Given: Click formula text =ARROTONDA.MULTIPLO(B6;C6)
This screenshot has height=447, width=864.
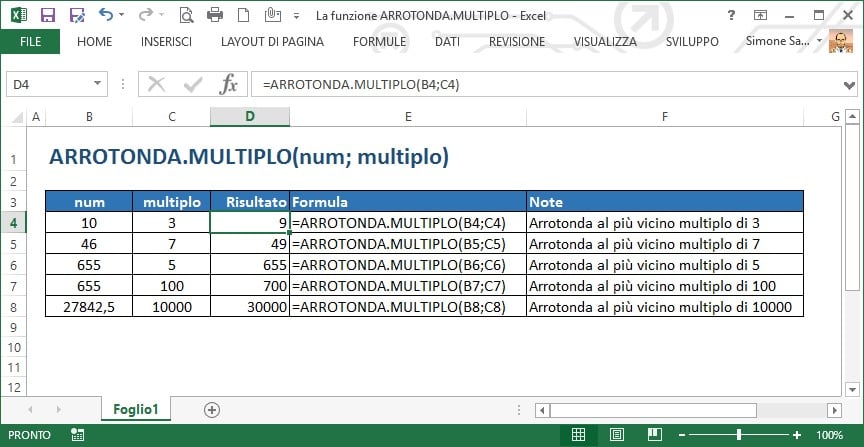Looking at the screenshot, I should coord(399,265).
